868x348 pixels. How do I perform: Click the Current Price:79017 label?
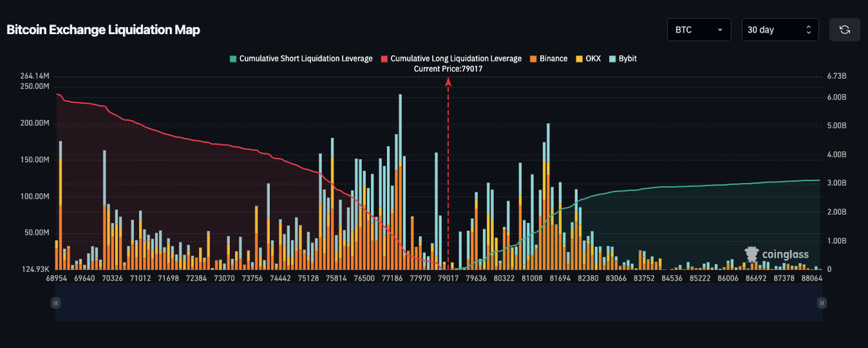click(448, 69)
